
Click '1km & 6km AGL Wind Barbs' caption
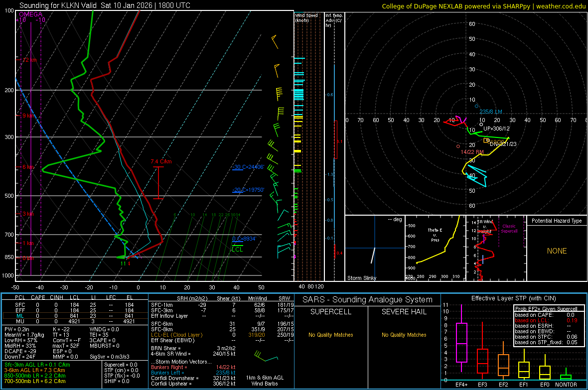(x=265, y=381)
